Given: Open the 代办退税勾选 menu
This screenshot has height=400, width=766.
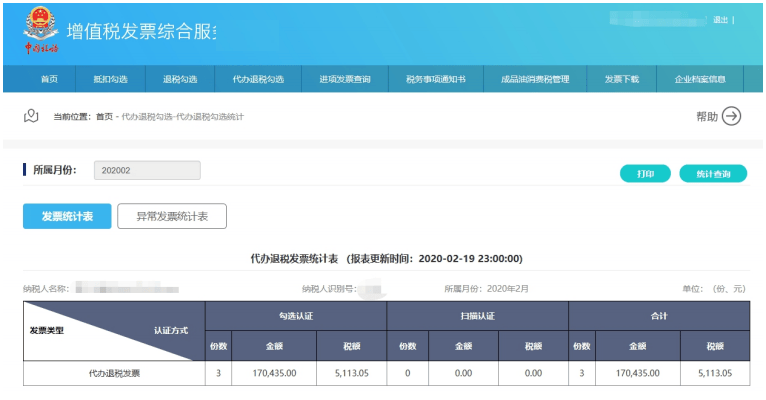Looking at the screenshot, I should (x=258, y=79).
